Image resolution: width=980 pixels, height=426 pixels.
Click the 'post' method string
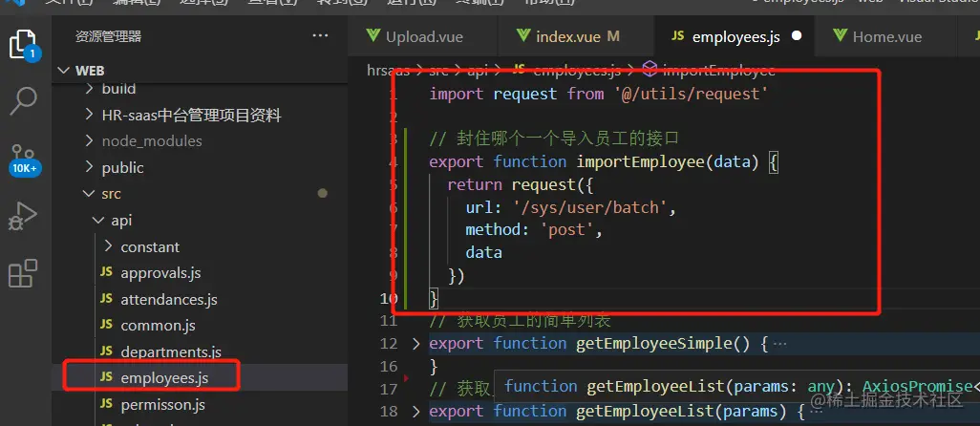(566, 230)
